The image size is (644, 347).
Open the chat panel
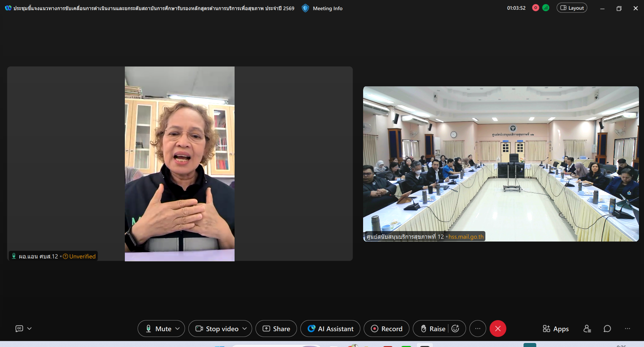[x=607, y=329]
